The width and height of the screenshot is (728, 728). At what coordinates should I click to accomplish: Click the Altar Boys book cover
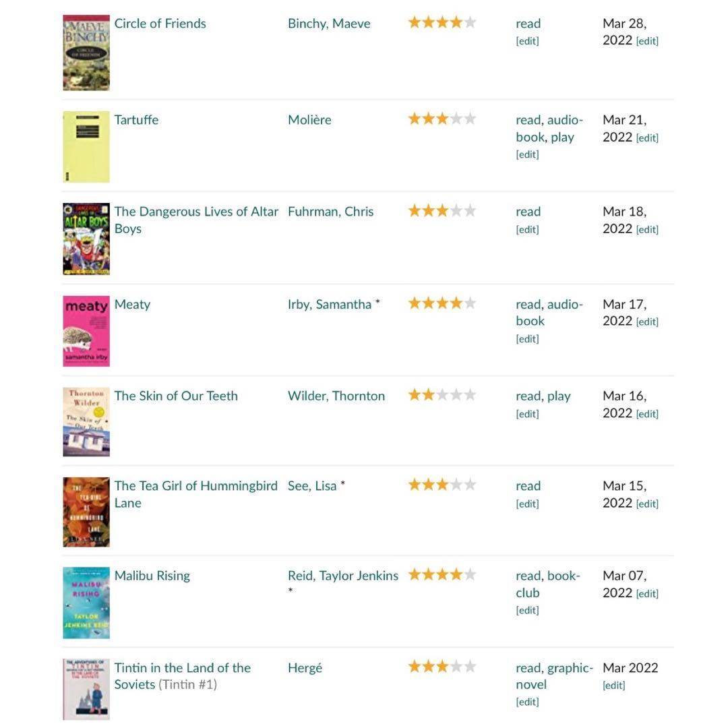pos(86,239)
